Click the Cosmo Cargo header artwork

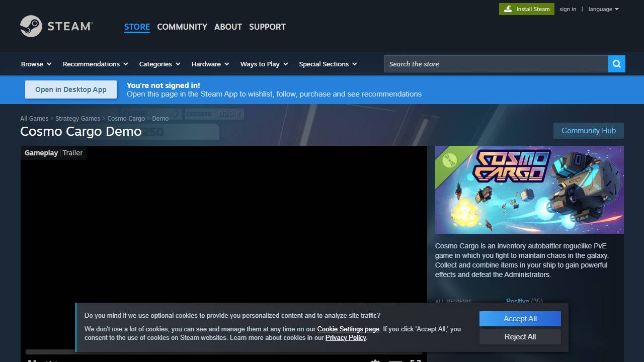coord(529,190)
